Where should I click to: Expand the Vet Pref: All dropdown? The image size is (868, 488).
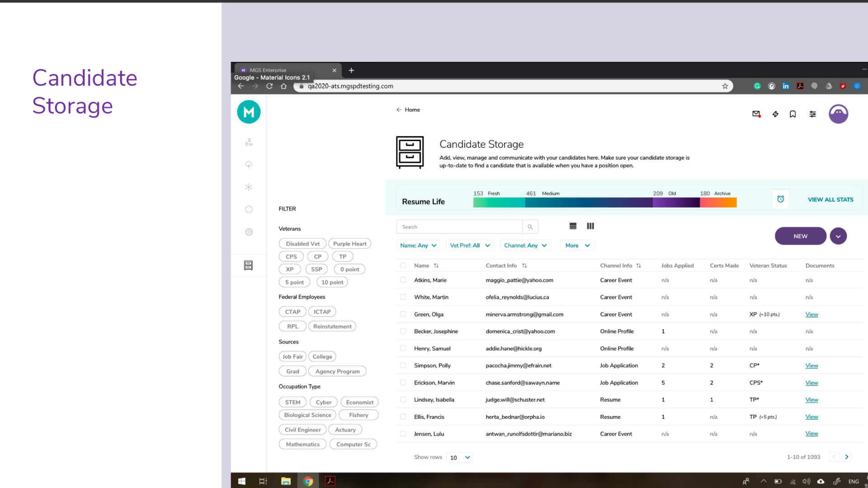pos(470,245)
